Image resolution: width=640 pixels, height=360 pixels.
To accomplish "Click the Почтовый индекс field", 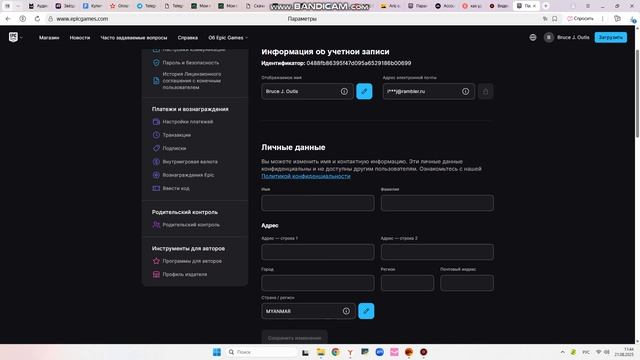I will click(x=467, y=283).
